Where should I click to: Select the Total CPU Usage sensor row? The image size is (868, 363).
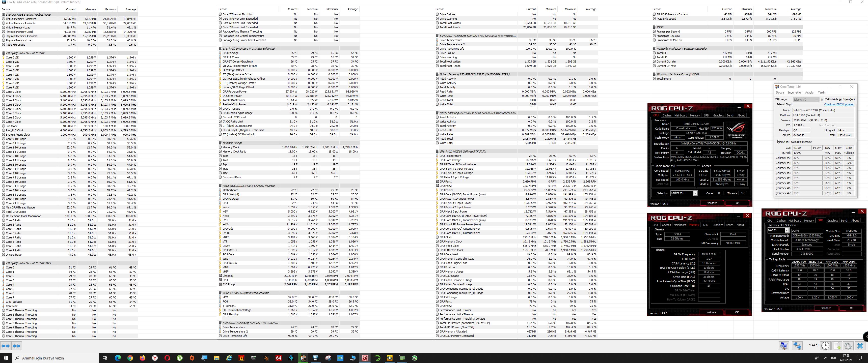70,212
